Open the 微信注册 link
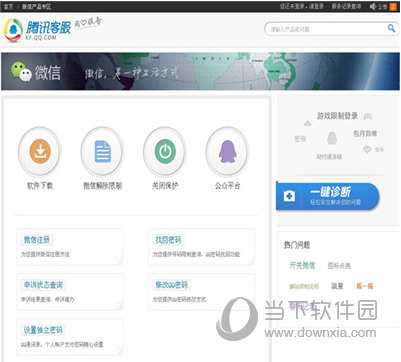 [x=37, y=240]
